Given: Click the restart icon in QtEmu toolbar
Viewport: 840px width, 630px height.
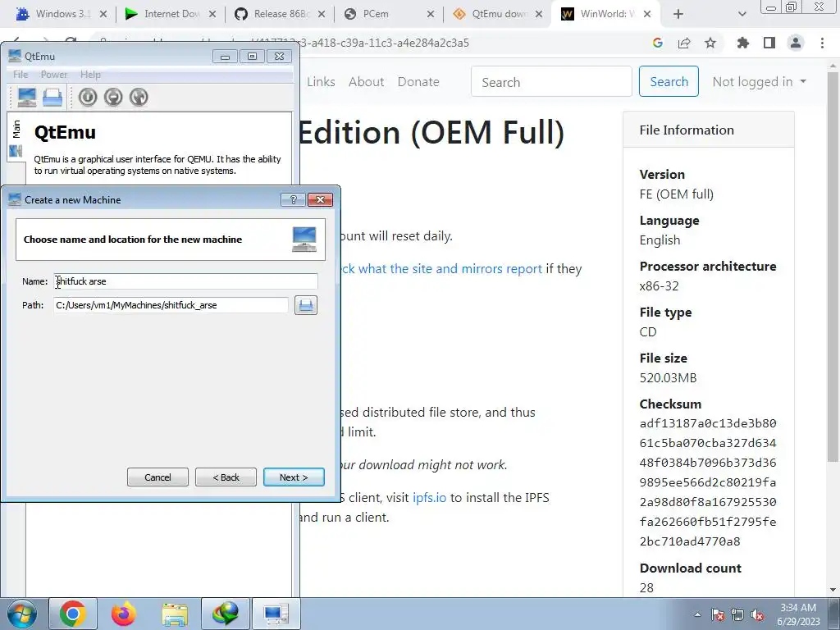Looking at the screenshot, I should [139, 97].
